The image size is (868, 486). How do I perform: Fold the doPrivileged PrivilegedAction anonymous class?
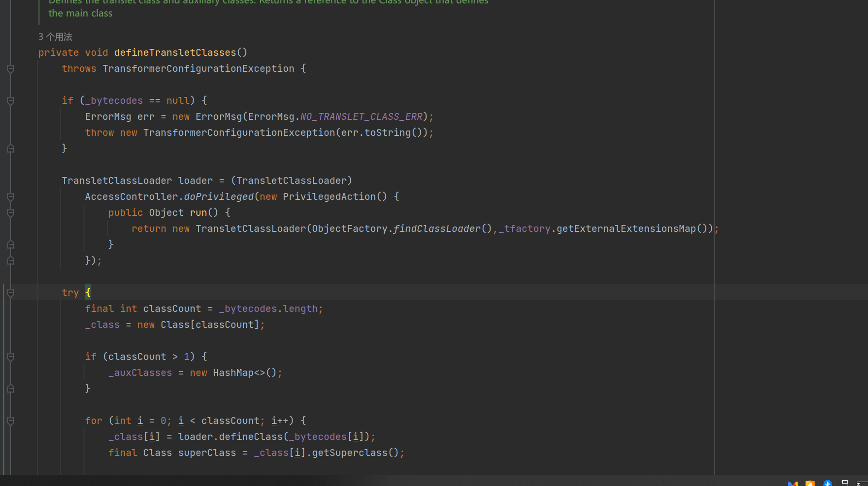[x=11, y=197]
